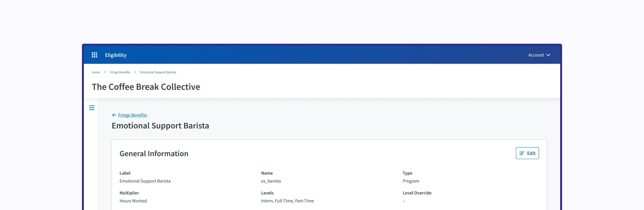The image size is (644, 210).
Task: Click the pencil icon in Edit button
Action: coord(522,153)
